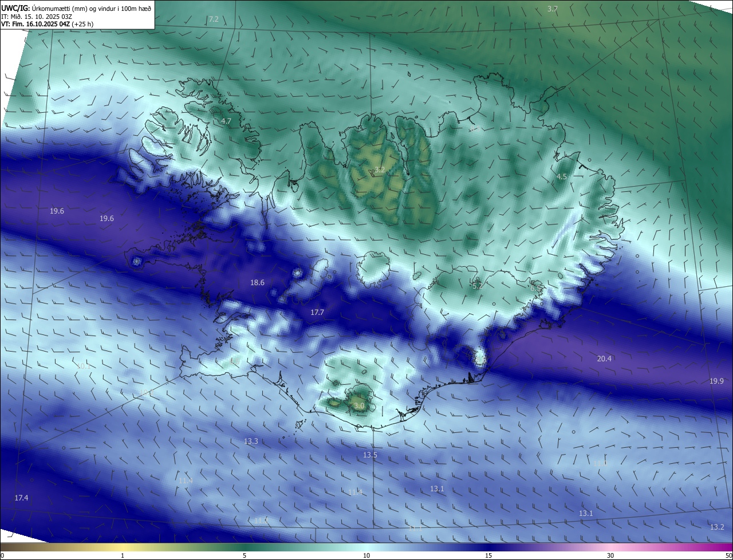Screen dimensions: 733x560
Task: Click the 13.3 value south of the coast
Action: tap(251, 441)
